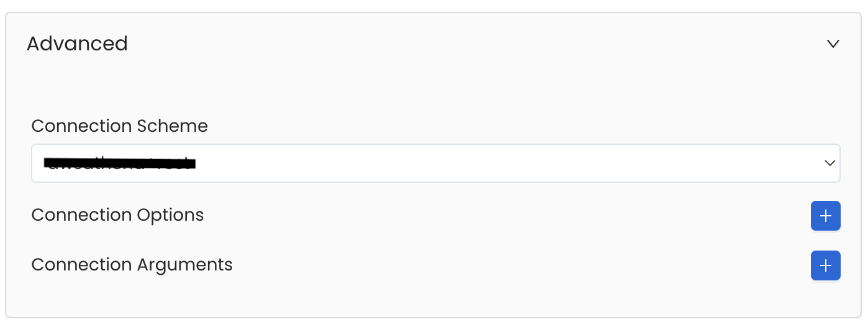Toggle the Advanced panel down-arrow icon
The image size is (868, 332).
click(833, 44)
